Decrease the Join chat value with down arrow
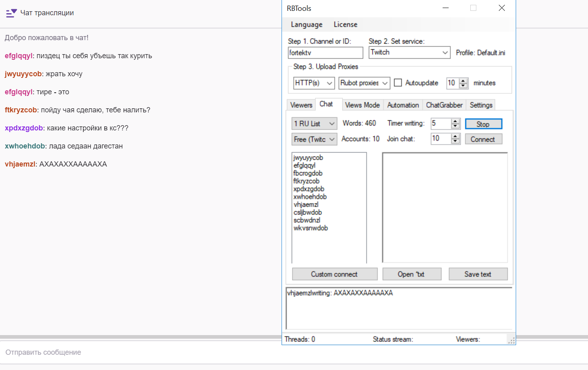 (x=455, y=141)
